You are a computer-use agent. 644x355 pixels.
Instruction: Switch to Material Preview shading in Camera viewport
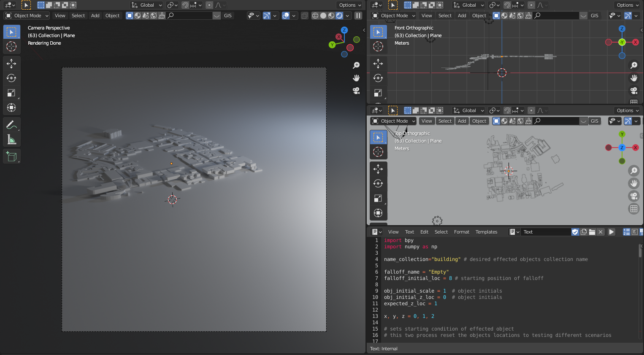(331, 16)
